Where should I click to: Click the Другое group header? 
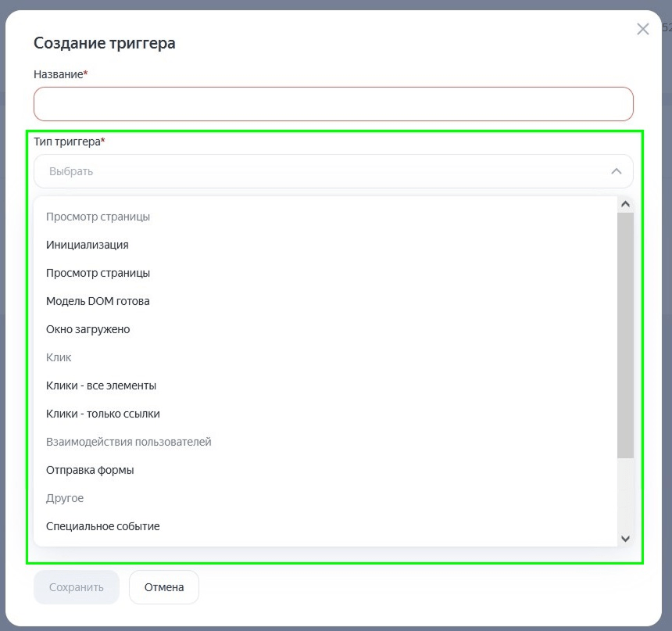point(65,498)
